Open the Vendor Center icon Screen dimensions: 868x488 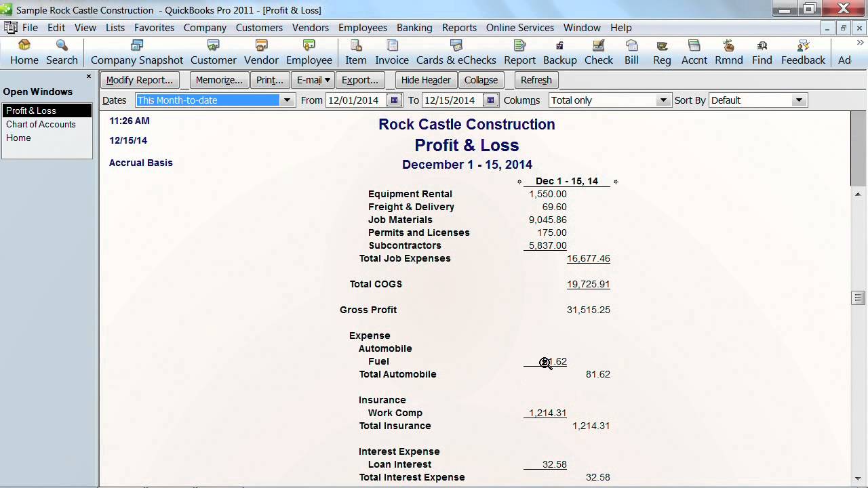pyautogui.click(x=262, y=52)
